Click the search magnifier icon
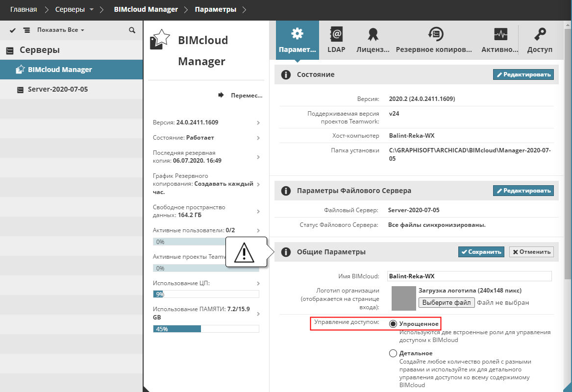 [x=132, y=30]
